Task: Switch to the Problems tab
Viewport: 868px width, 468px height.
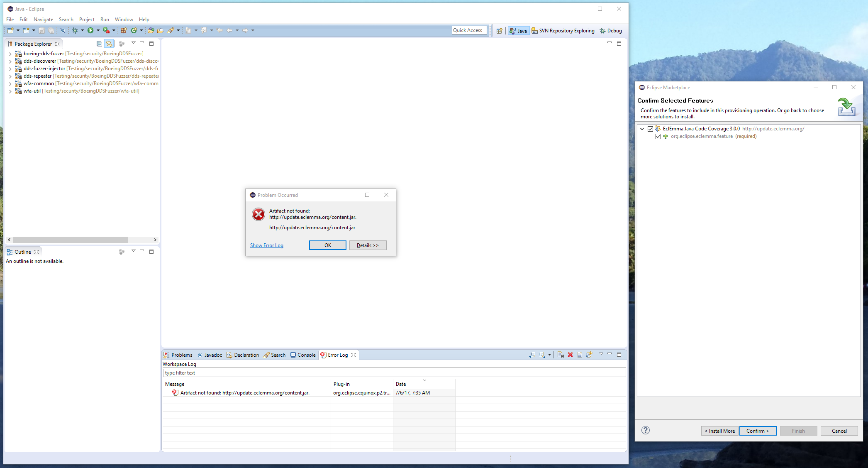Action: point(178,355)
